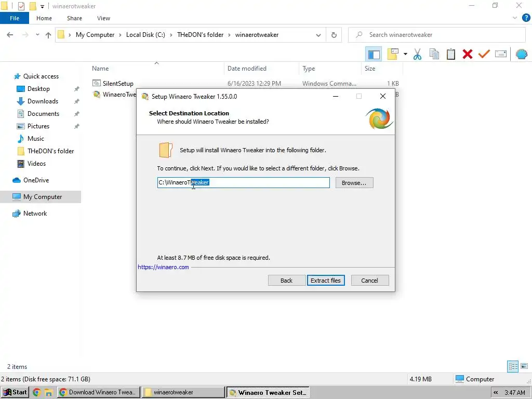Open the https://winaero.com link

click(x=163, y=267)
